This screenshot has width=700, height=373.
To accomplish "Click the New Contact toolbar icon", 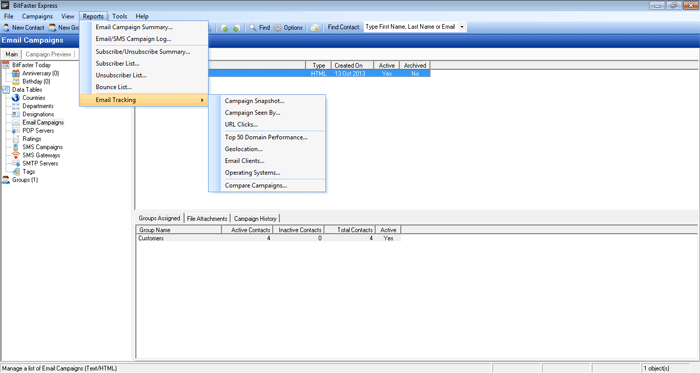I will tap(6, 28).
